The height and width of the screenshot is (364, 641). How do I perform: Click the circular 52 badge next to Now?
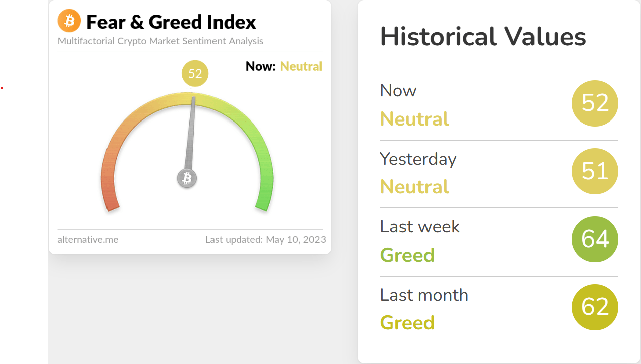(595, 103)
